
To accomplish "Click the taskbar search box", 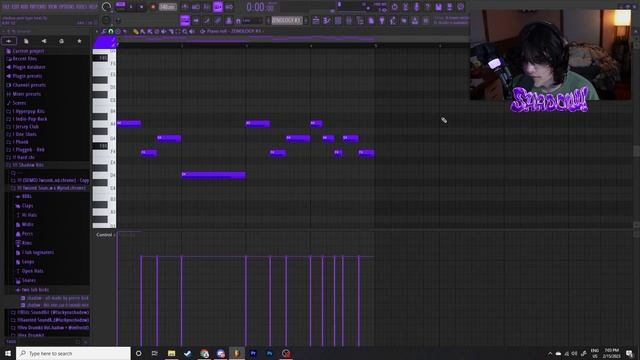I will 73,353.
